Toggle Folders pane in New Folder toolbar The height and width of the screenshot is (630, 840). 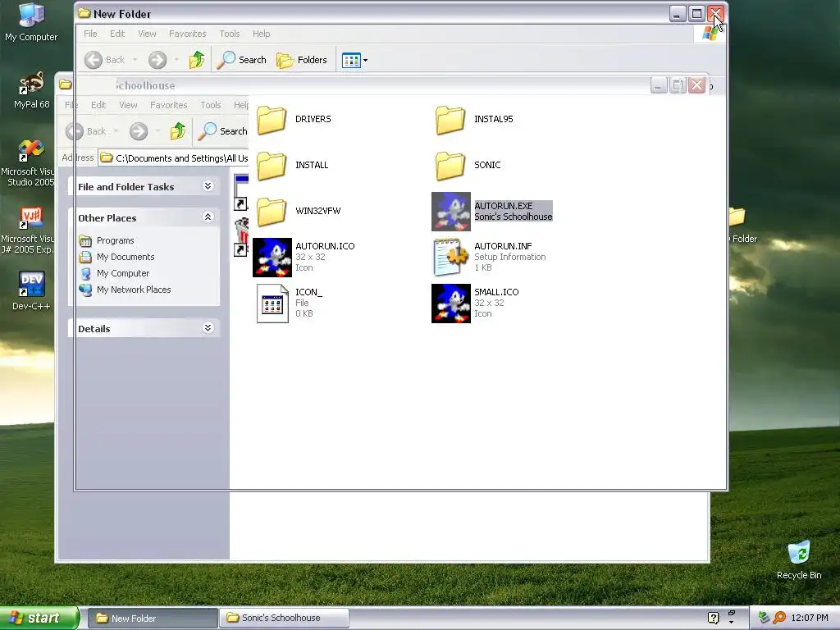(x=302, y=60)
